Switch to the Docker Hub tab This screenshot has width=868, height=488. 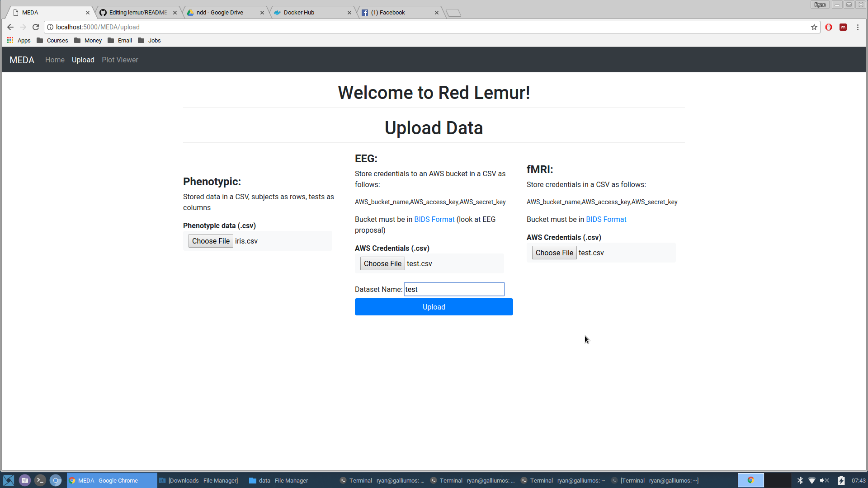pos(299,13)
